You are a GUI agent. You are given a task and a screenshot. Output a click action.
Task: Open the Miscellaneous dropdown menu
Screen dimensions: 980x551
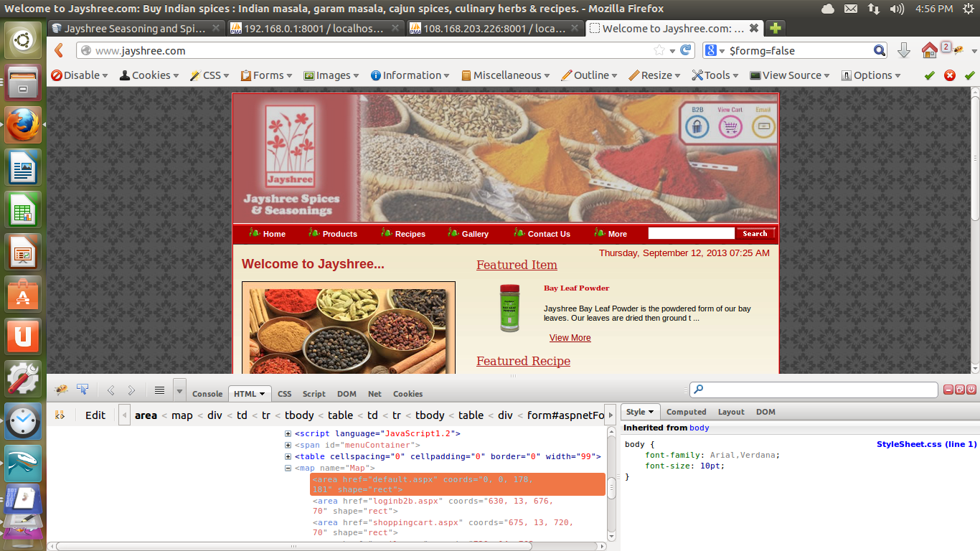tap(506, 75)
